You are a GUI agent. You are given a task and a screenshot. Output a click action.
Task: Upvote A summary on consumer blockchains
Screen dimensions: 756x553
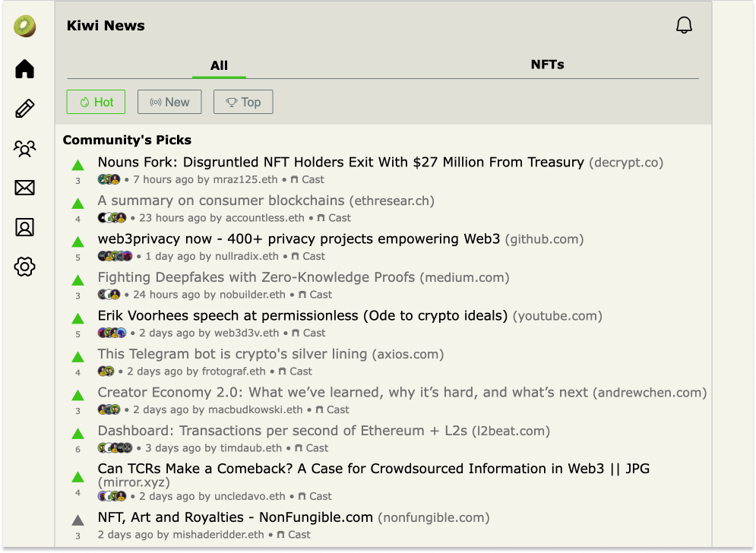click(77, 204)
